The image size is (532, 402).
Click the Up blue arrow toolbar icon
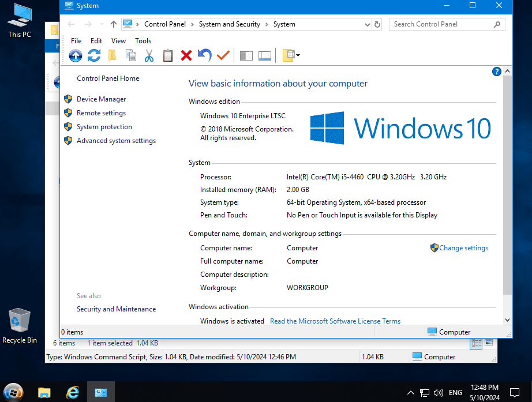tap(76, 55)
